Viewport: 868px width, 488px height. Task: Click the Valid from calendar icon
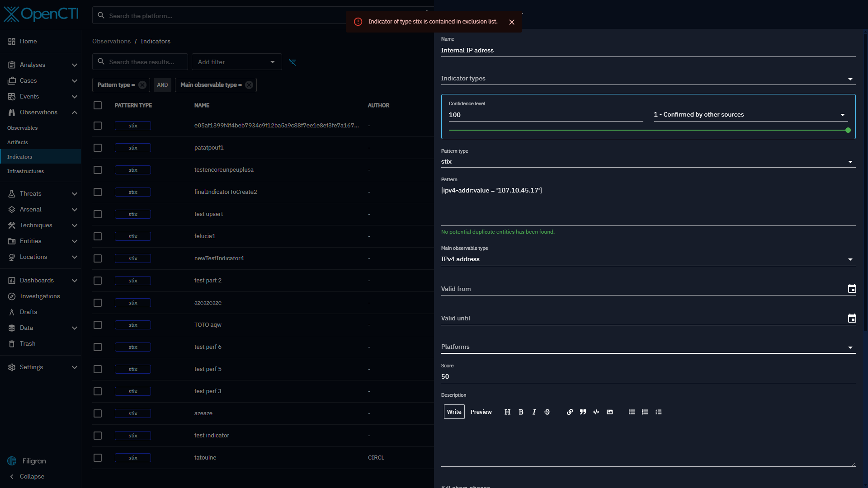(852, 289)
